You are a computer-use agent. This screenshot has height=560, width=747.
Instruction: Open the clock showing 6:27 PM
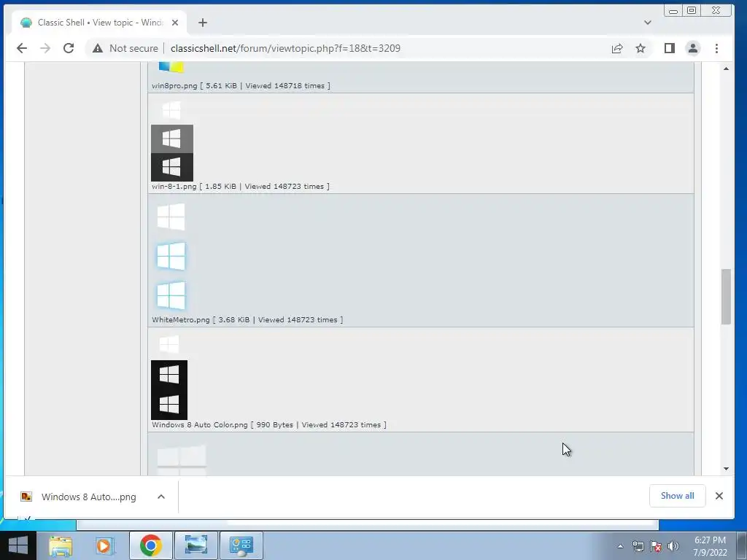point(710,546)
